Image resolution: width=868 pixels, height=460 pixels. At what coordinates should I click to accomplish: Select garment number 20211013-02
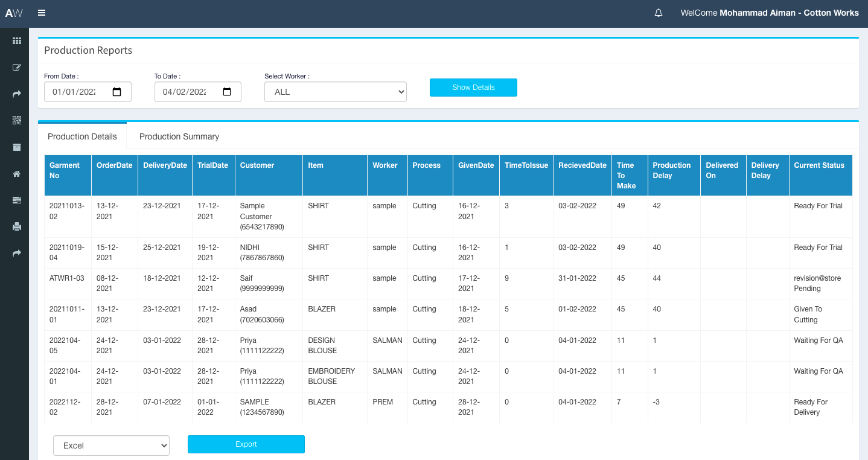coord(67,211)
